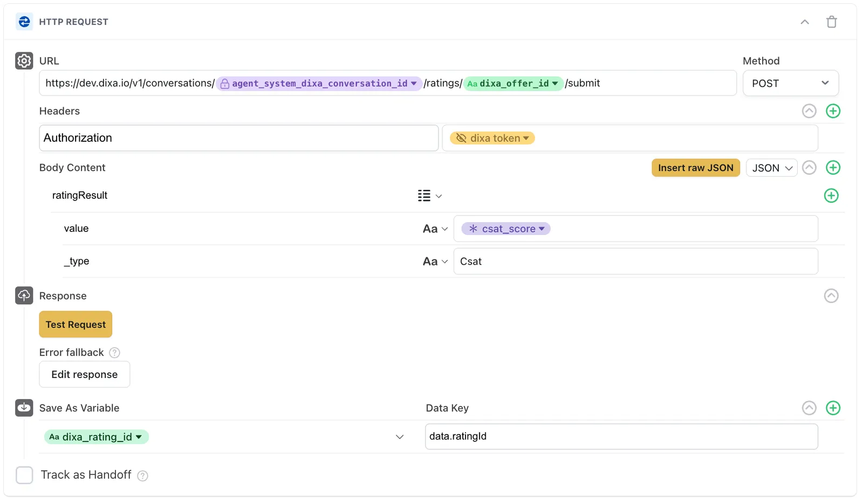Select the csat_score variable chip
The width and height of the screenshot is (863, 504).
[x=506, y=229]
